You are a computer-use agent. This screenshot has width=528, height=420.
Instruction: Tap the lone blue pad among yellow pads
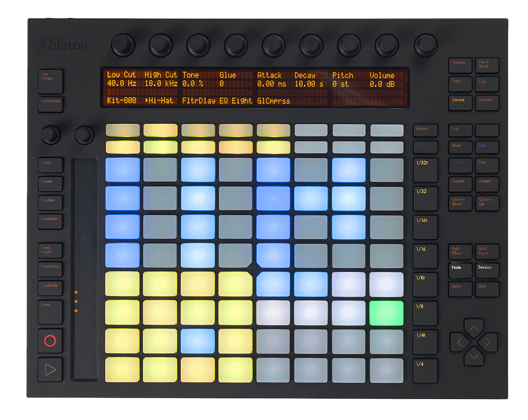click(198, 342)
